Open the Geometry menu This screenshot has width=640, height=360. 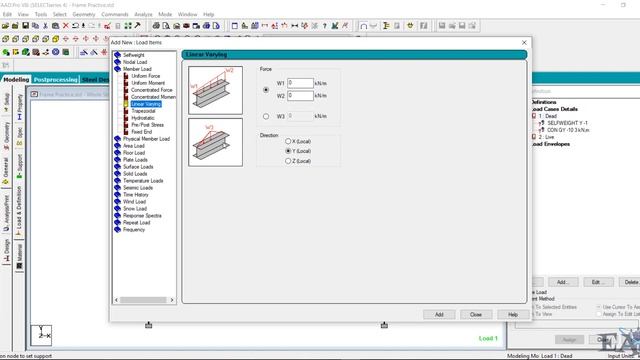pyautogui.click(x=84, y=14)
